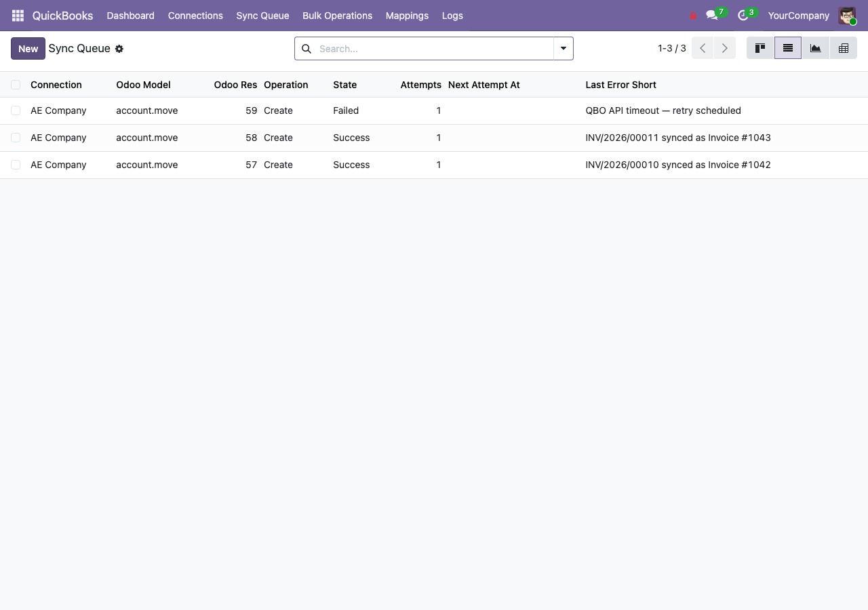Image resolution: width=868 pixels, height=610 pixels.
Task: Click the Success state in row 57
Action: pos(351,165)
